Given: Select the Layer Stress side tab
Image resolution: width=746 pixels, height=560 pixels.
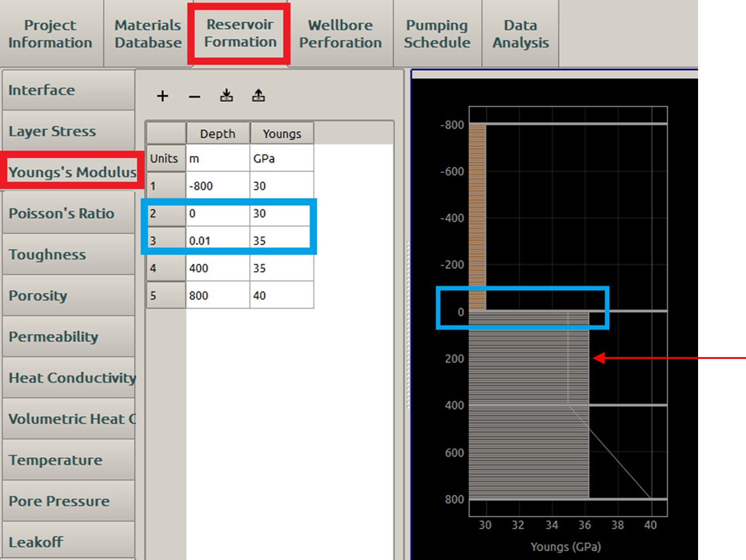Looking at the screenshot, I should pyautogui.click(x=68, y=131).
